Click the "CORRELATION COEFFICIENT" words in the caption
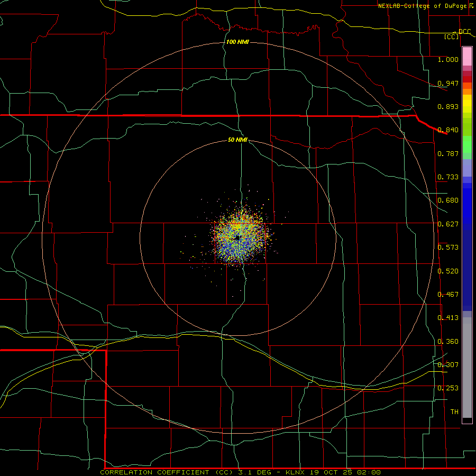The image size is (476, 476). pos(154,472)
